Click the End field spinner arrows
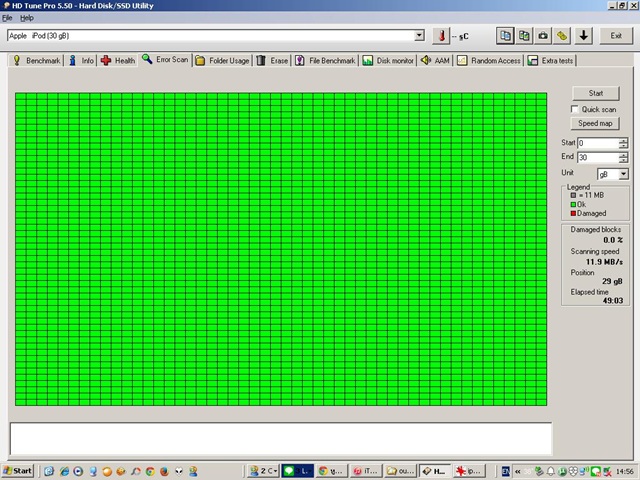This screenshot has height=480, width=640. click(623, 158)
